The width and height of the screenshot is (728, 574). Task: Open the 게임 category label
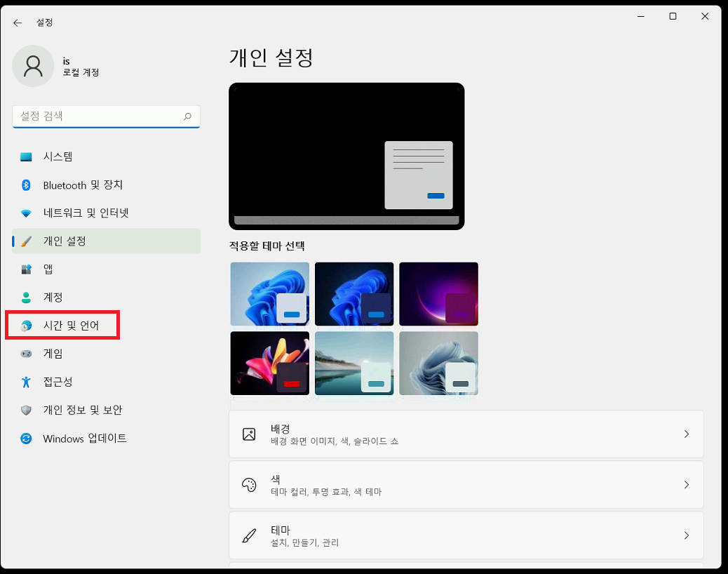click(53, 354)
